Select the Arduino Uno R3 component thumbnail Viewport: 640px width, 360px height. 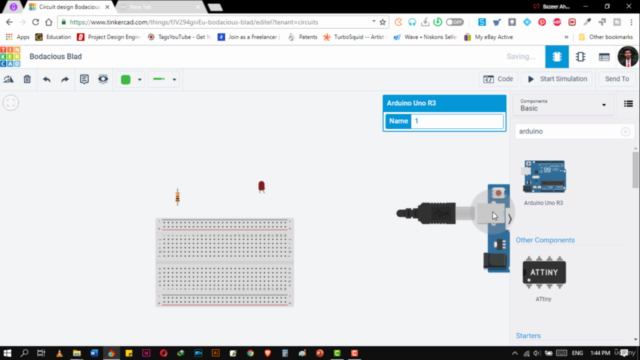point(544,177)
